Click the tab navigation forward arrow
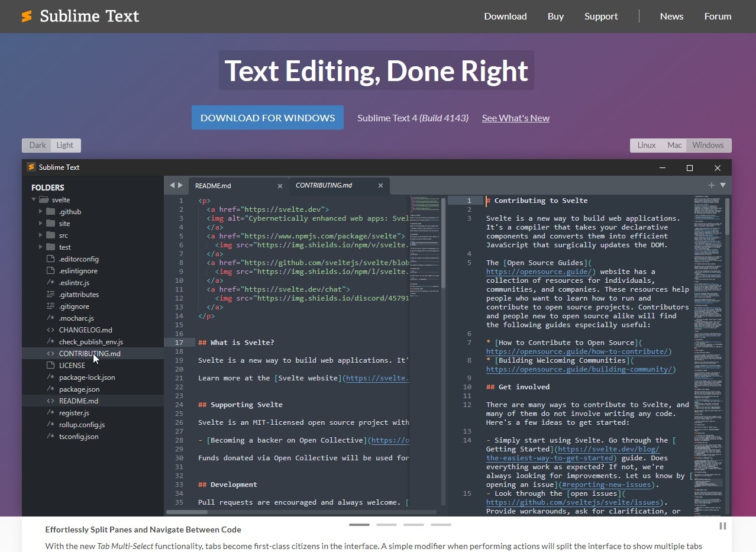The image size is (756, 552). (x=180, y=185)
